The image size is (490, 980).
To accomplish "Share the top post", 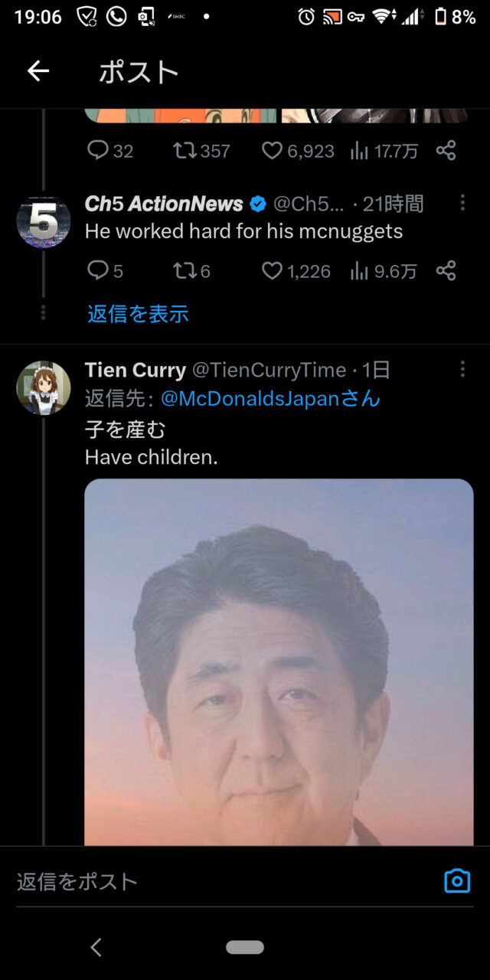I will (x=446, y=151).
